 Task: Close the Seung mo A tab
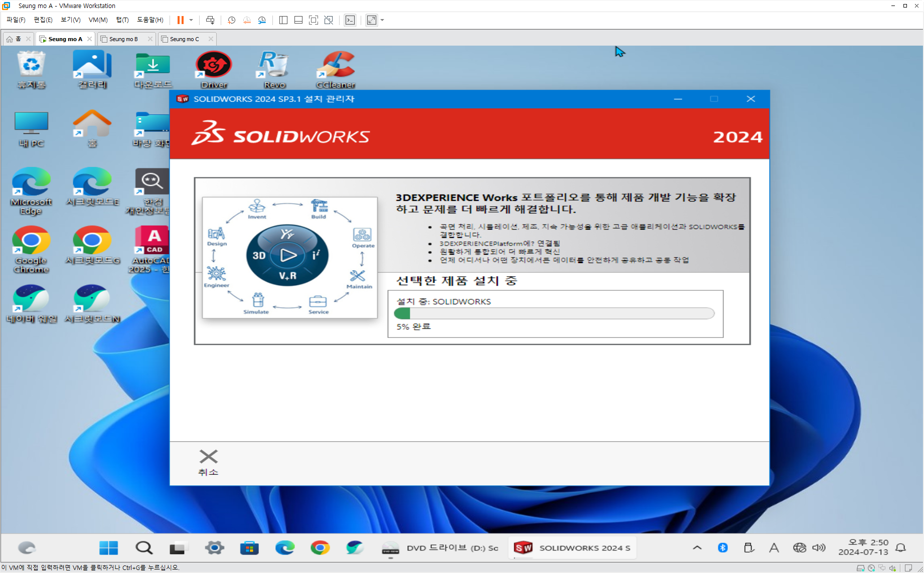pyautogui.click(x=90, y=39)
